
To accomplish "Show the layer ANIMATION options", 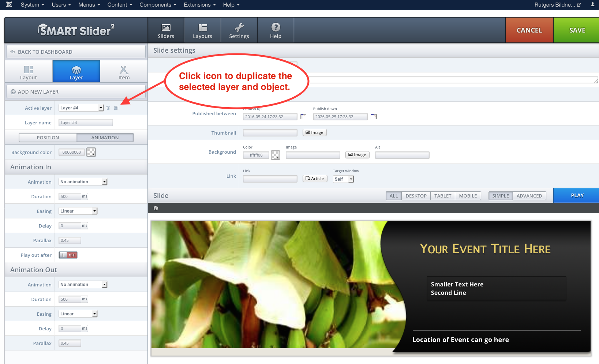I will pos(105,138).
